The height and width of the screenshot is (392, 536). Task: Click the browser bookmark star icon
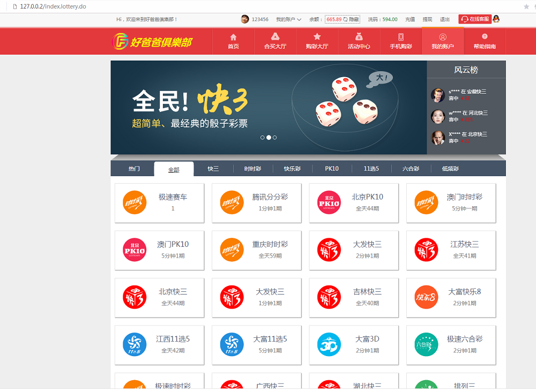pos(526,6)
